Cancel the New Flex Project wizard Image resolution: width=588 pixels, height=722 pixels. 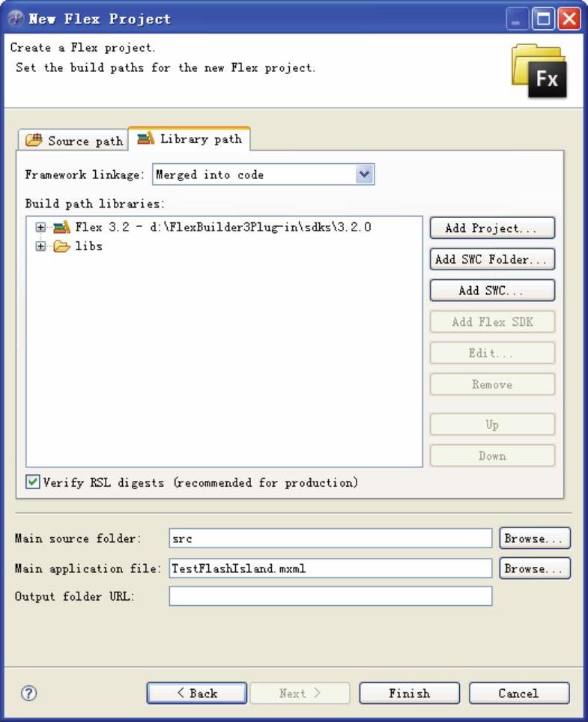519,693
